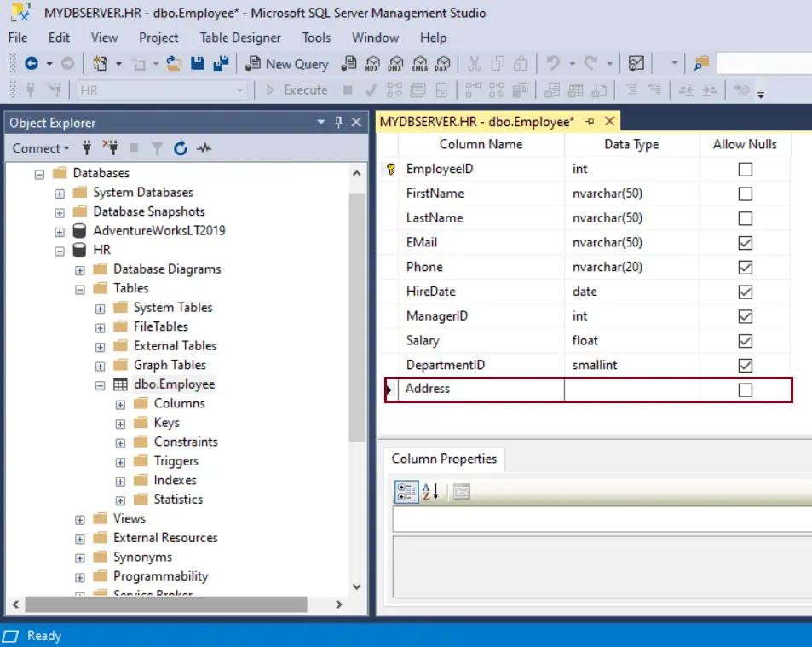This screenshot has height=647, width=812.
Task: Uncheck Allow Nulls for the EMail column
Action: pyautogui.click(x=745, y=242)
